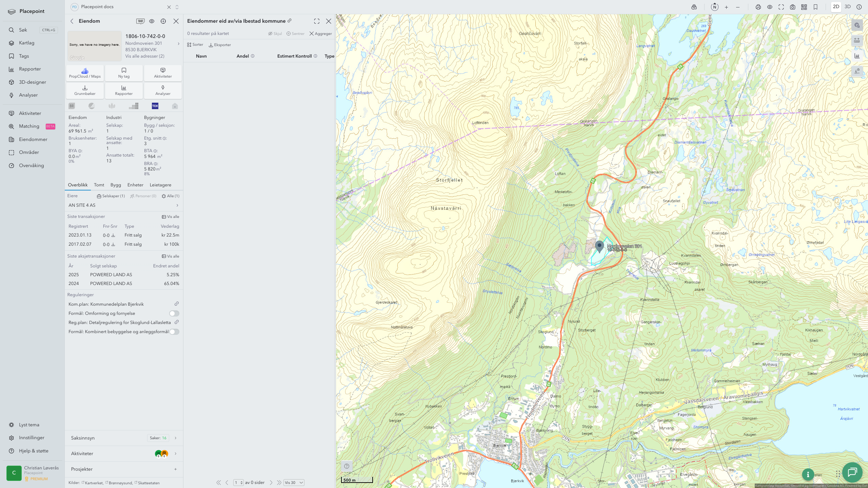Expand the Aktiviteter bottom section
Image resolution: width=868 pixels, height=488 pixels.
(x=124, y=453)
